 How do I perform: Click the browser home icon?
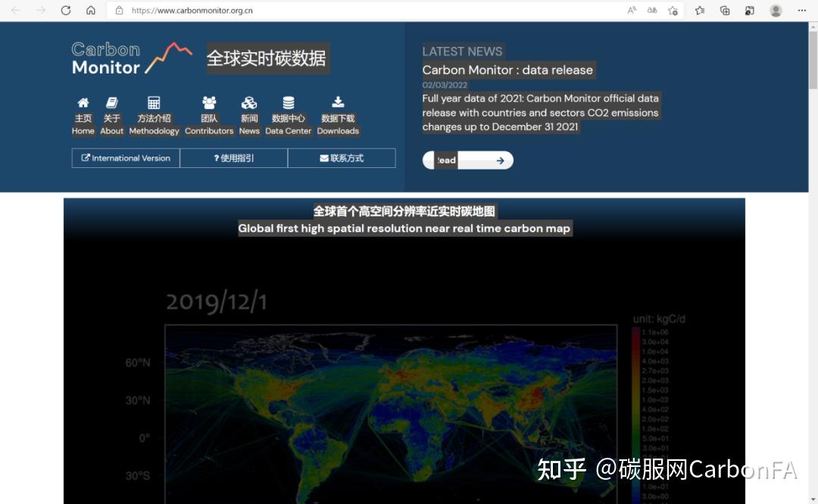89,11
